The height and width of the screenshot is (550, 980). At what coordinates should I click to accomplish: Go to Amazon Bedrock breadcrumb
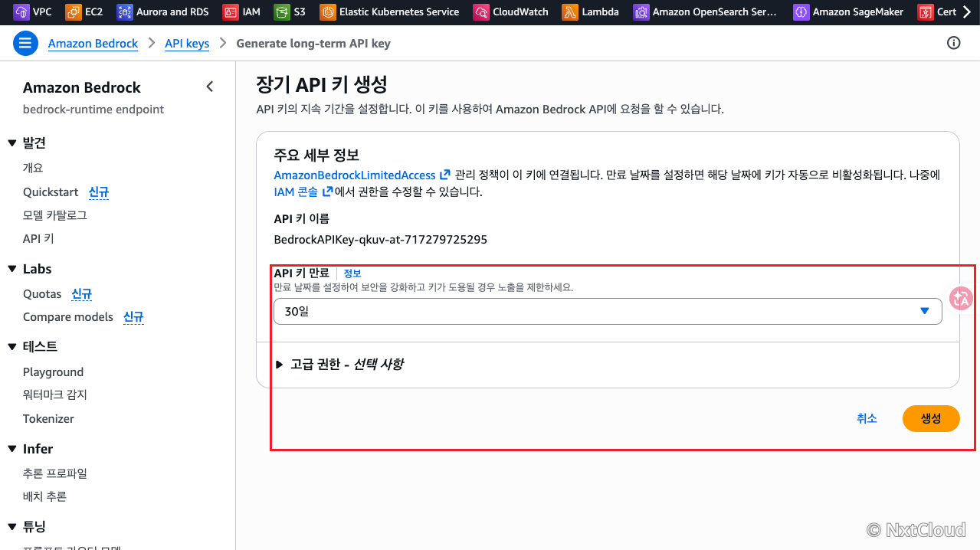[x=93, y=44]
